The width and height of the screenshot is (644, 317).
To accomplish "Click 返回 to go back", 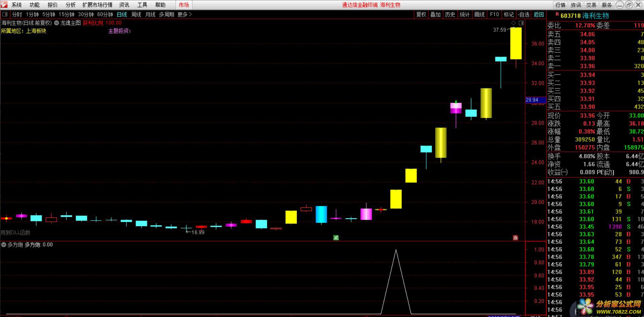I will [539, 14].
